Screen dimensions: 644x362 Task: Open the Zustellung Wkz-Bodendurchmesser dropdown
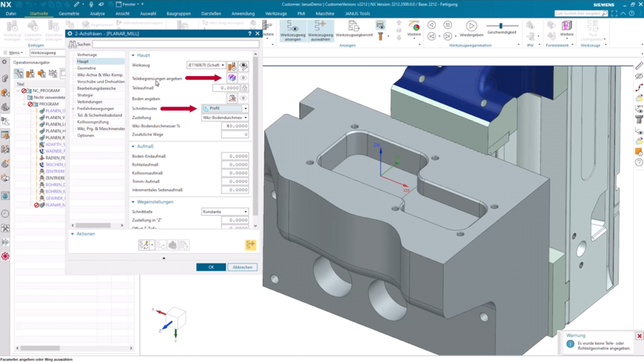click(225, 117)
